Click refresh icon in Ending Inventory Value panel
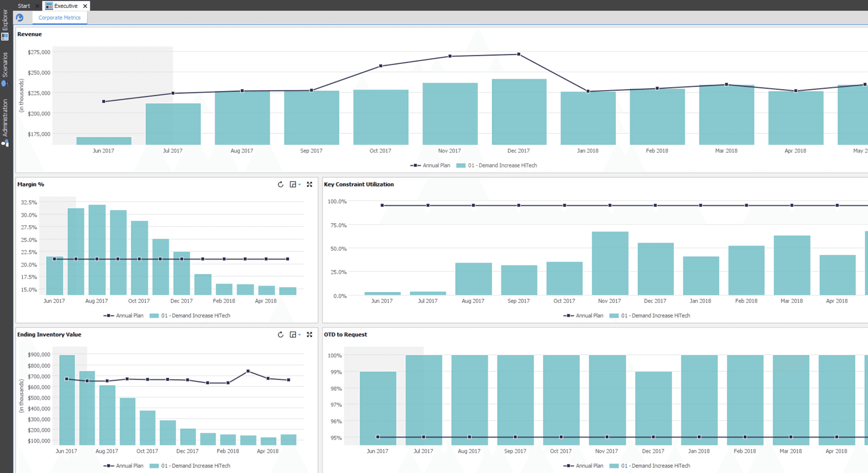Screen dimensions: 868x473 (280, 335)
